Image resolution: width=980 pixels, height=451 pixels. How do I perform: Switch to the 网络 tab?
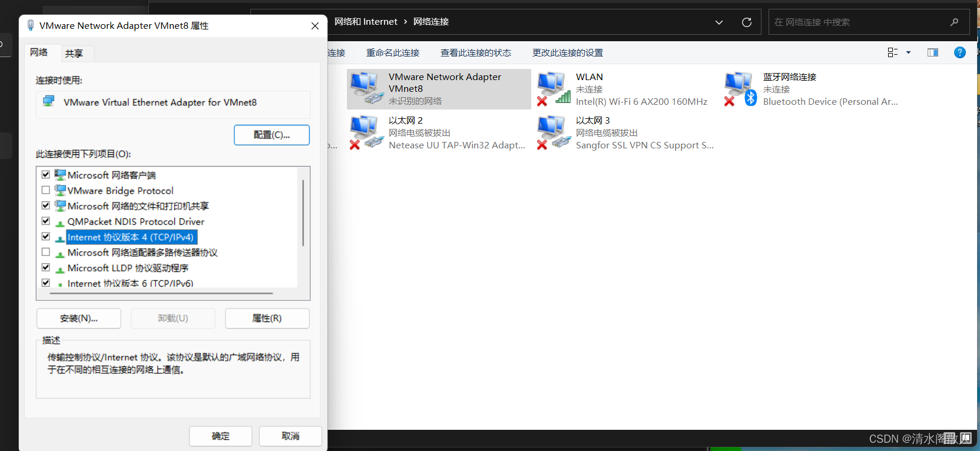coord(39,52)
